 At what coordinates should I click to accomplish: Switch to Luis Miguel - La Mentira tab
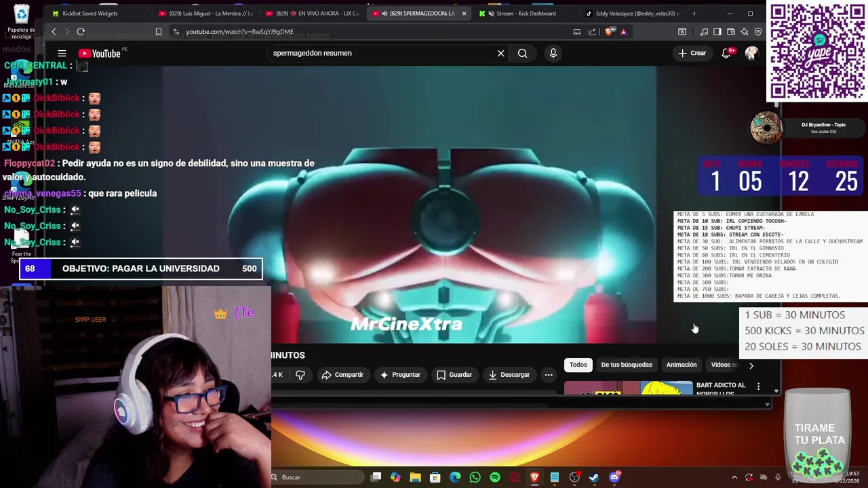[206, 13]
